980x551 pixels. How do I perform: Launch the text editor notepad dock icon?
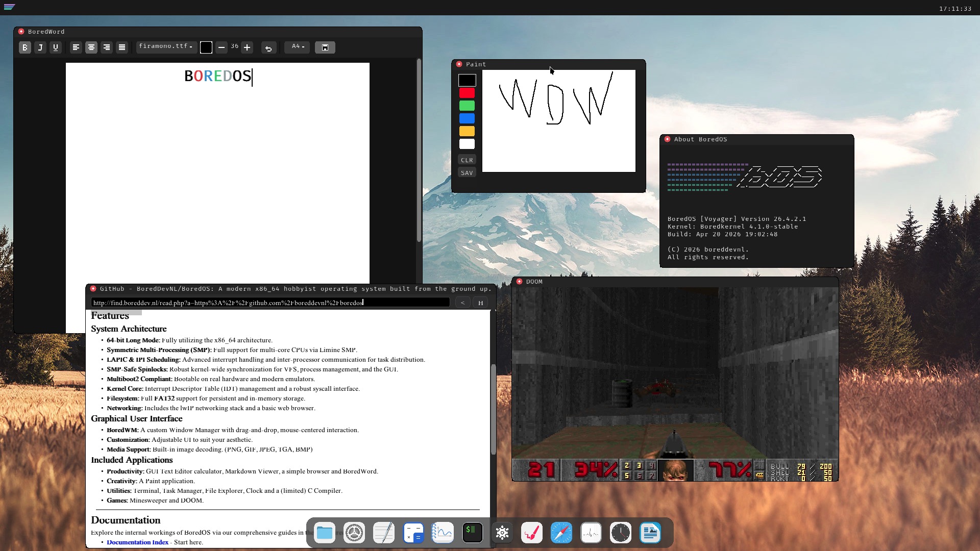tap(384, 533)
